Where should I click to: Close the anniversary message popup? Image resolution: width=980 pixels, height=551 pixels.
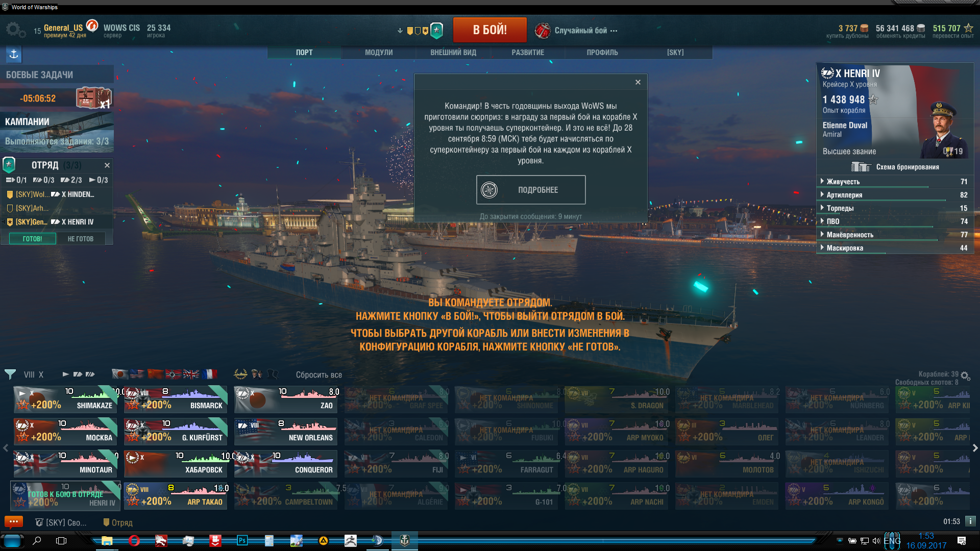638,82
